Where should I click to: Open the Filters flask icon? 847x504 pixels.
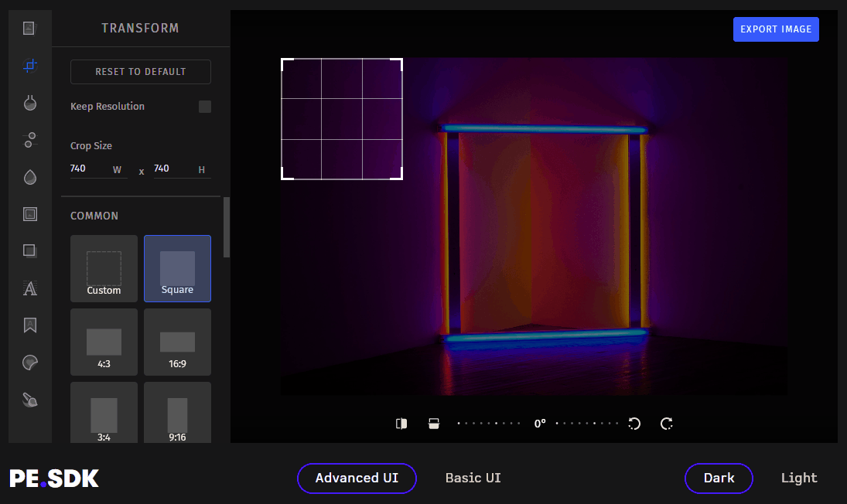coord(29,103)
